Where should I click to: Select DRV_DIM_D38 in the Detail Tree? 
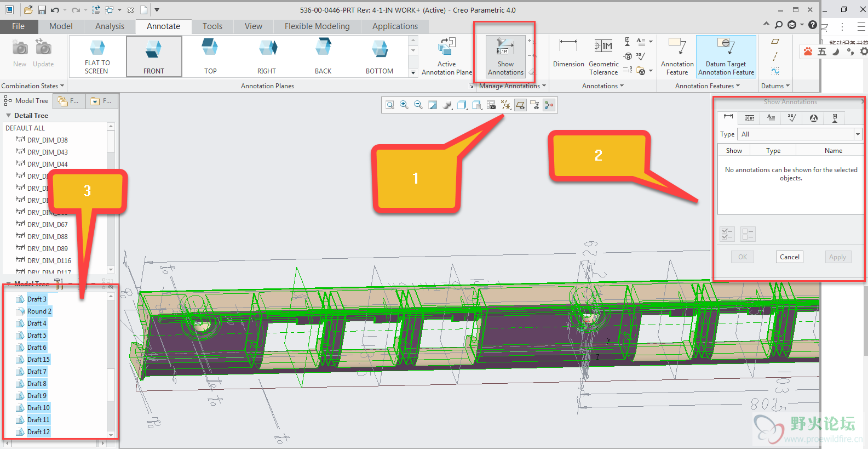click(x=48, y=140)
